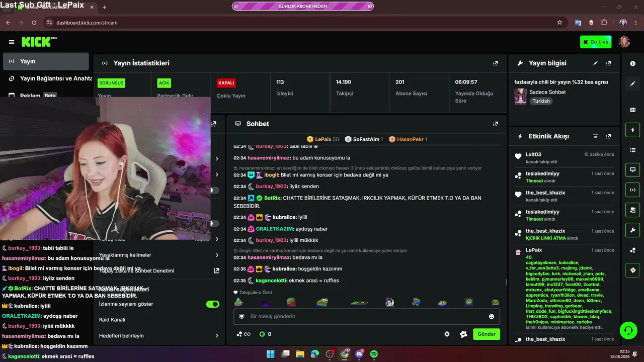
Task: Open the video clip icon in right rail
Action: [x=633, y=110]
